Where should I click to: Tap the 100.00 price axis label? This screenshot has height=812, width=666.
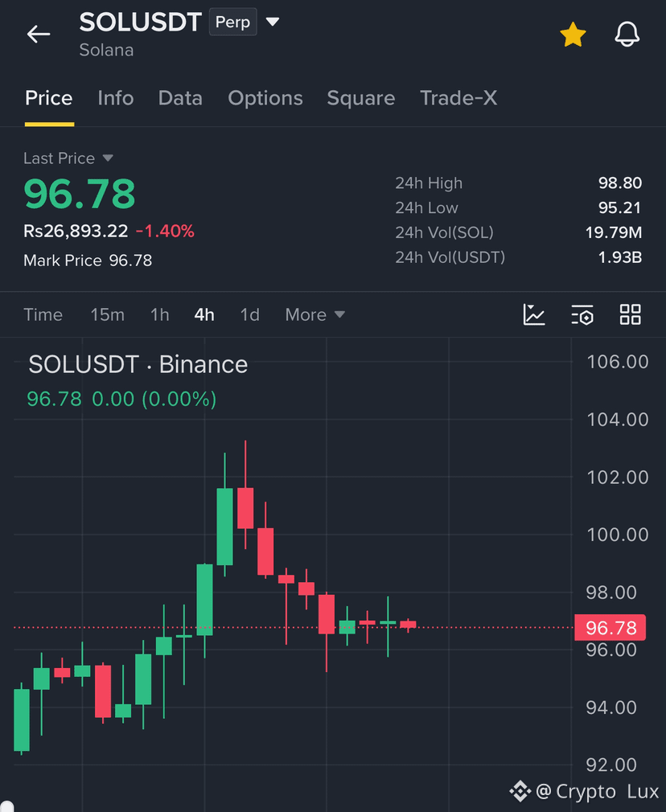click(x=617, y=535)
